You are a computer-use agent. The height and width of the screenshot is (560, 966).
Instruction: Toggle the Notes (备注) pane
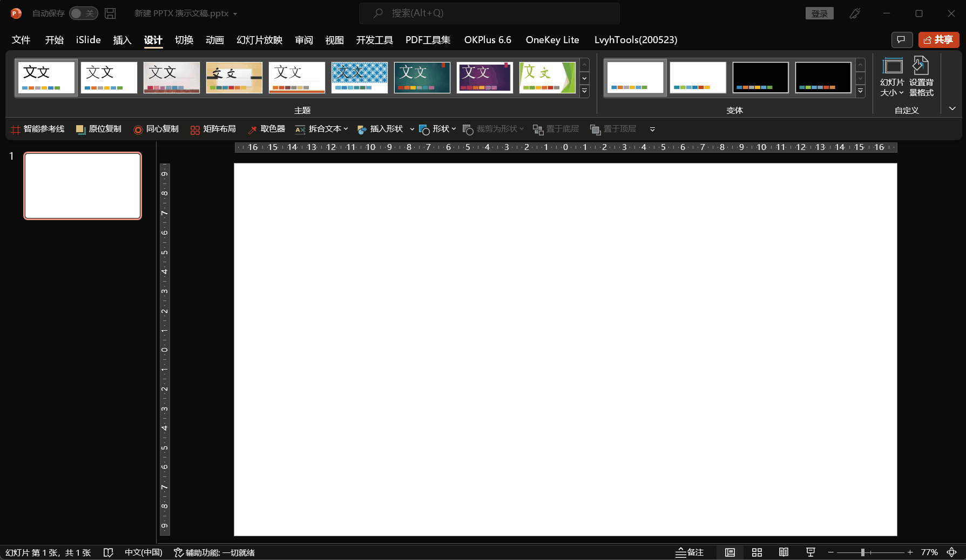(690, 552)
